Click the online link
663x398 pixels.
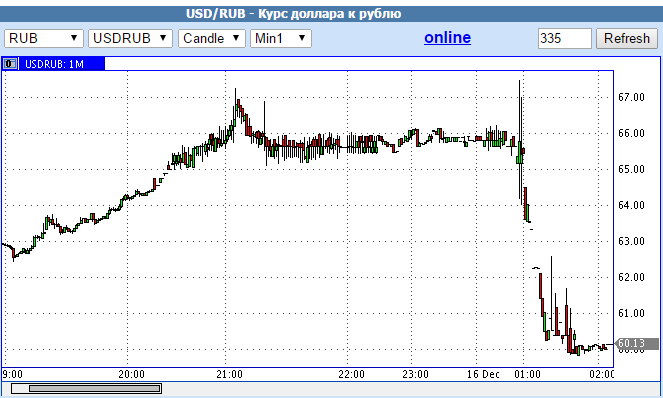(x=447, y=38)
